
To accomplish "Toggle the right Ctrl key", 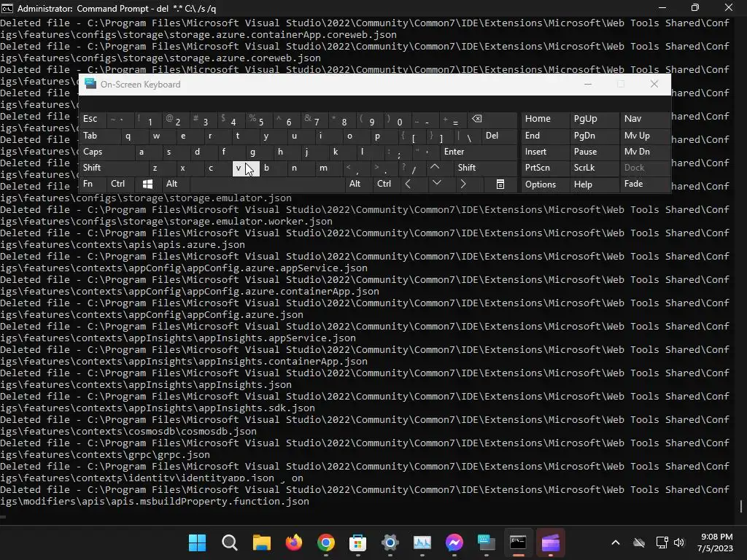I will (x=386, y=184).
